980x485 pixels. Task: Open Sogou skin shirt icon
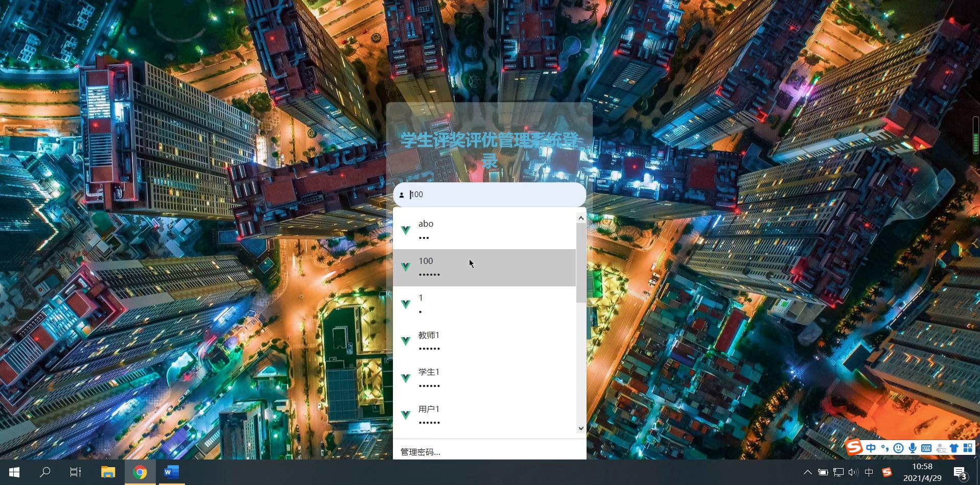point(954,448)
